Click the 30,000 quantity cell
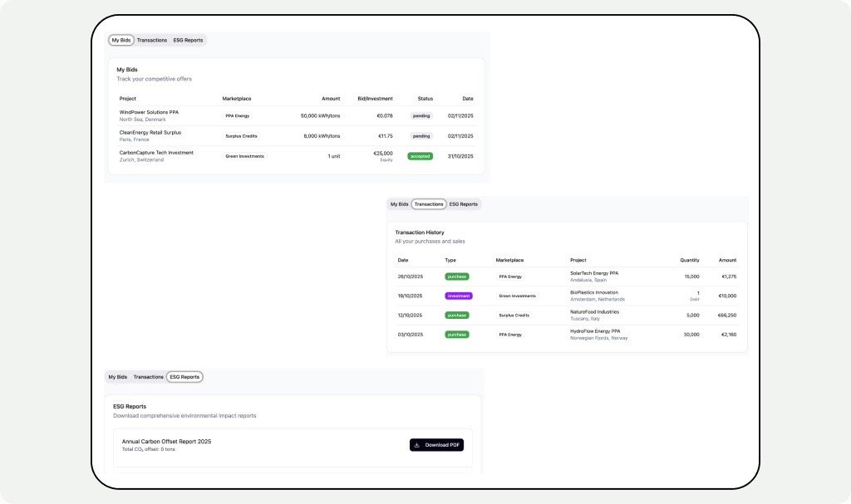Image resolution: width=851 pixels, height=504 pixels. [691, 335]
